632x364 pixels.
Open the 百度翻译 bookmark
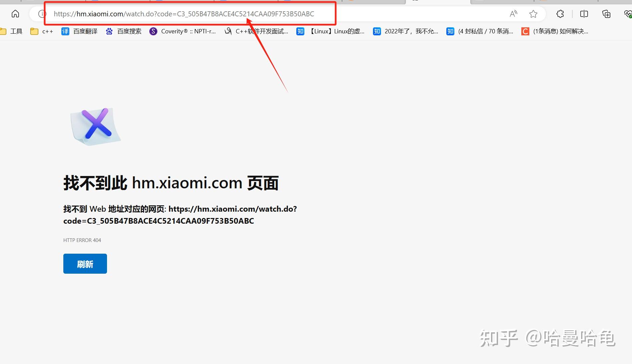[79, 31]
